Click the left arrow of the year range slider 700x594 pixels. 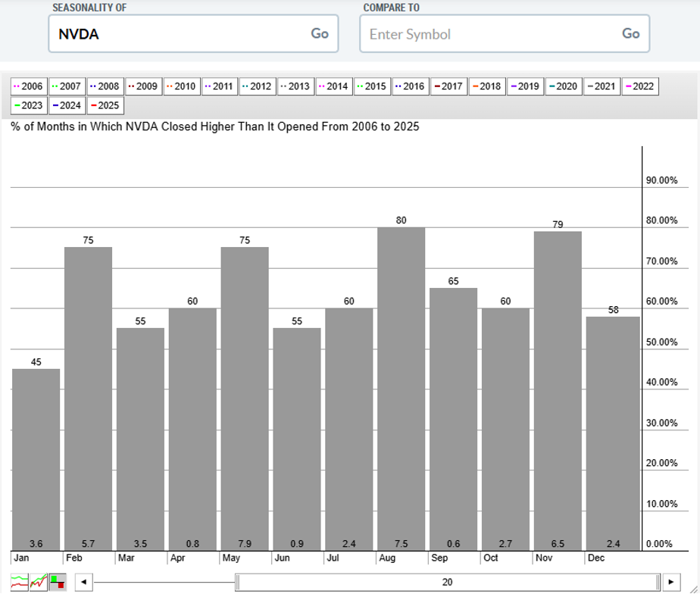pos(83,582)
